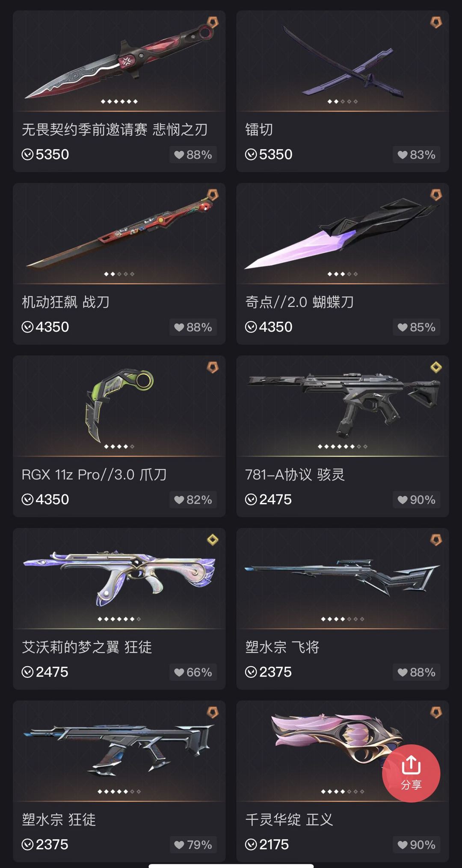Open the 塑水宗 狂徒 skin title

(x=59, y=820)
